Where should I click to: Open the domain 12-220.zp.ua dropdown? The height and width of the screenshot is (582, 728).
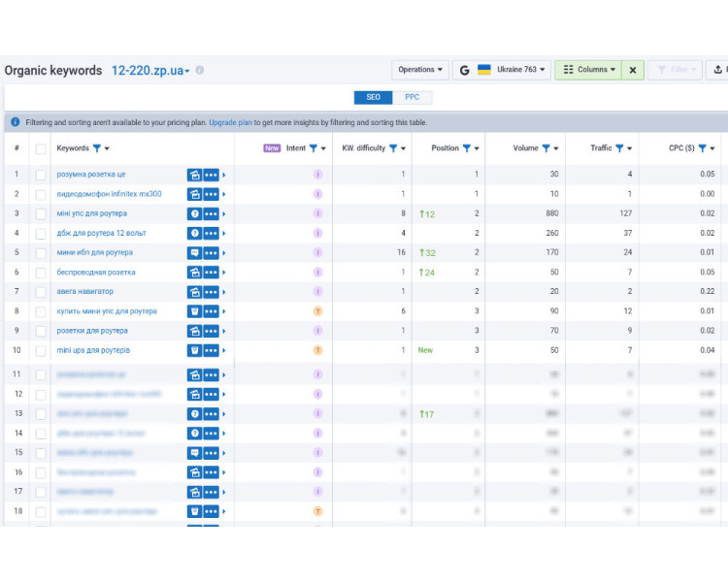[150, 71]
